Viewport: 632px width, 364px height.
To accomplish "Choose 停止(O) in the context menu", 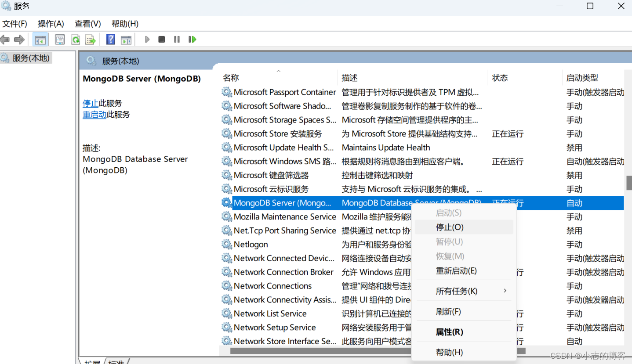I will (x=464, y=227).
